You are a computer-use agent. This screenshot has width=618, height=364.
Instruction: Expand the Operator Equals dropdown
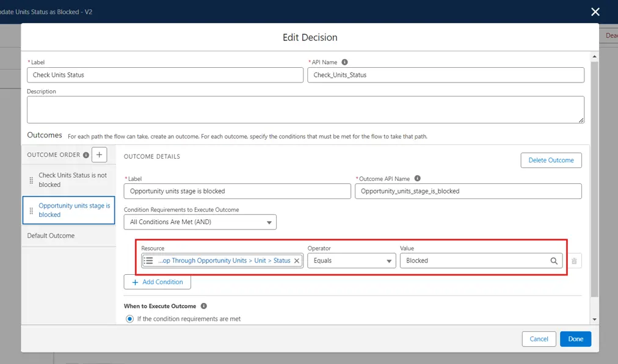point(351,261)
